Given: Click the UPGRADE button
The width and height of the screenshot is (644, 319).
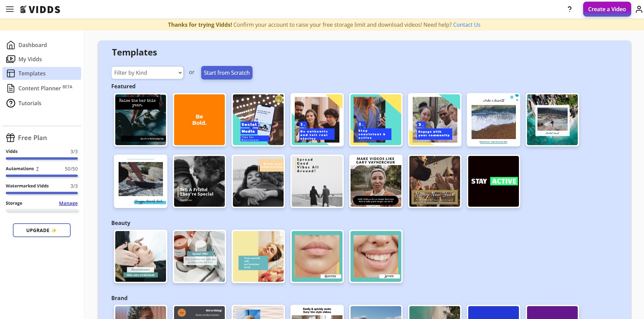Looking at the screenshot, I should pyautogui.click(x=42, y=230).
